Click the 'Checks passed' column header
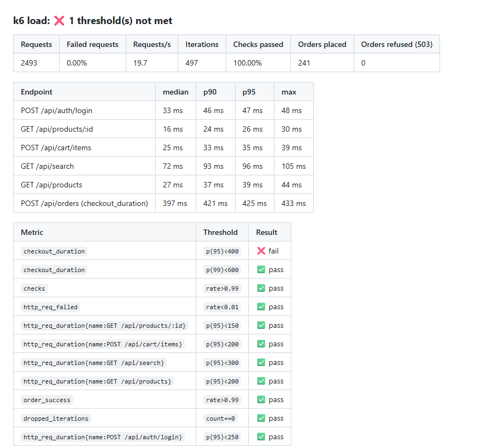Screen dimensions: 492x448 click(x=258, y=44)
